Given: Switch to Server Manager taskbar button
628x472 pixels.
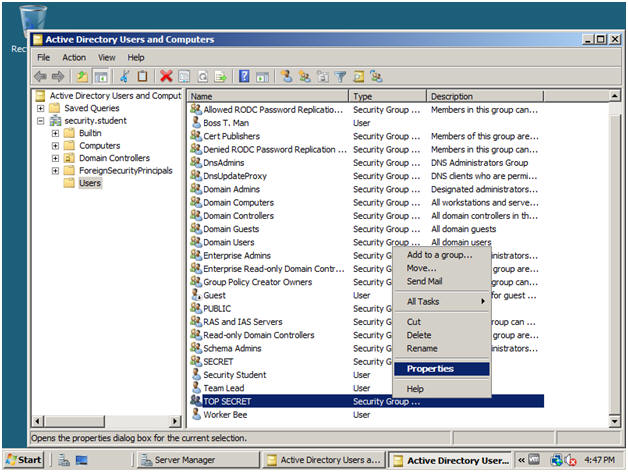Looking at the screenshot, I should pyautogui.click(x=199, y=460).
